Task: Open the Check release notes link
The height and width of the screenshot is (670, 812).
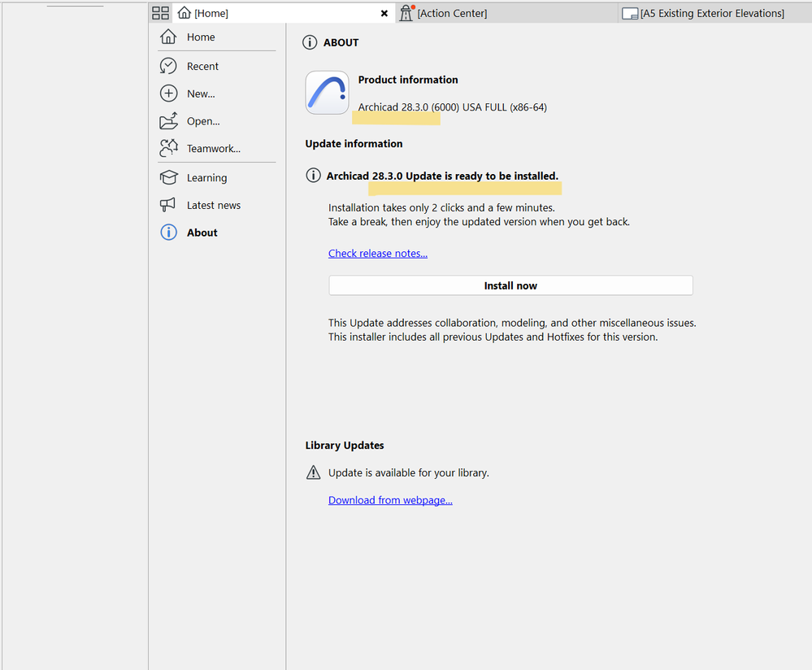Action: tap(377, 254)
